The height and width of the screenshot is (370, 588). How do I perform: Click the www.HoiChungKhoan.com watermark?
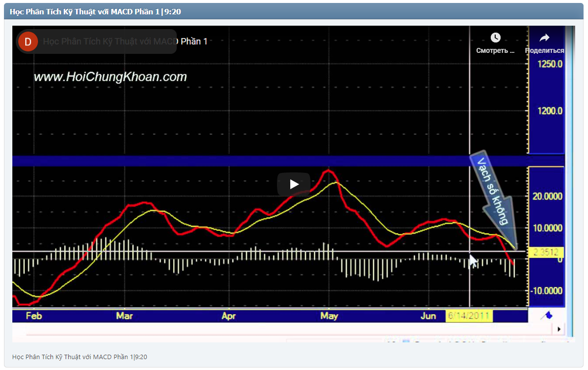coord(110,77)
